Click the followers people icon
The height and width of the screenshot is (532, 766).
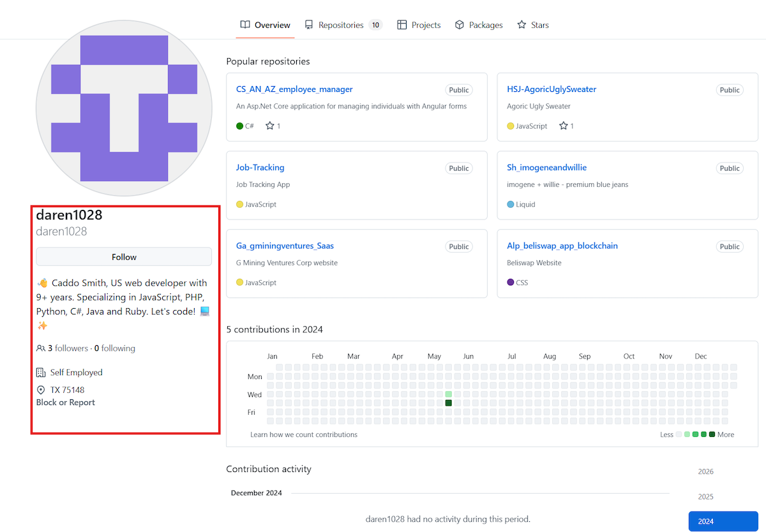pyautogui.click(x=41, y=348)
